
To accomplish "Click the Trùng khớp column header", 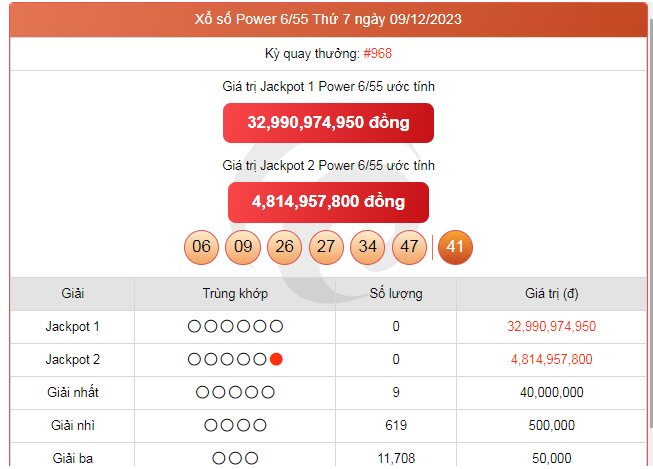I will tap(235, 294).
